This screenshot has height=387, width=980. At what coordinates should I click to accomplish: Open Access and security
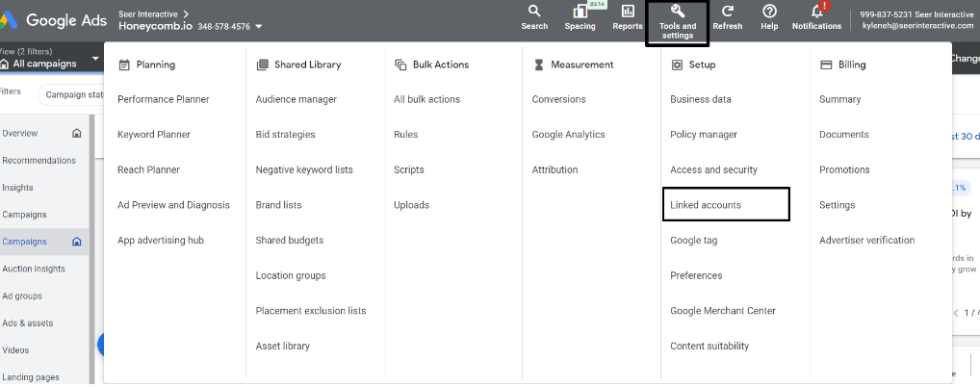click(713, 170)
